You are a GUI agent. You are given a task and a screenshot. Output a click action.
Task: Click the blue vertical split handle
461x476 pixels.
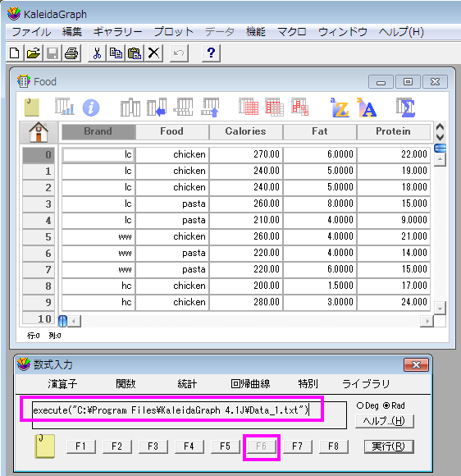click(62, 321)
